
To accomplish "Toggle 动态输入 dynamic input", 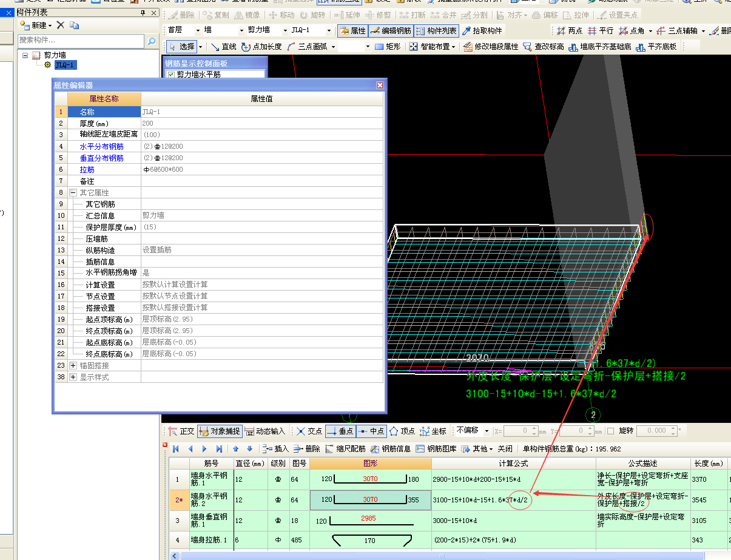I will [265, 431].
